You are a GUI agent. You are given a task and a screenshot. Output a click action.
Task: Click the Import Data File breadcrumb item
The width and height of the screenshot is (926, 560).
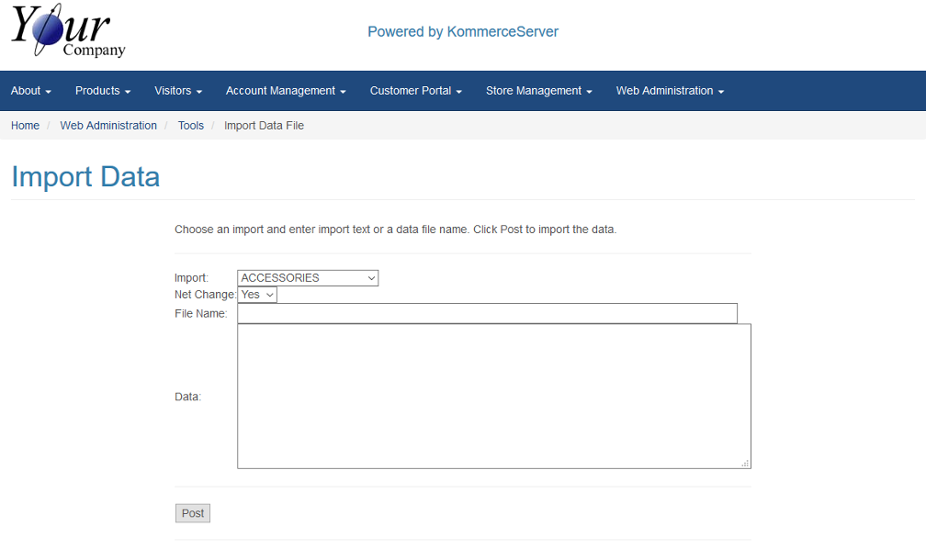(264, 126)
